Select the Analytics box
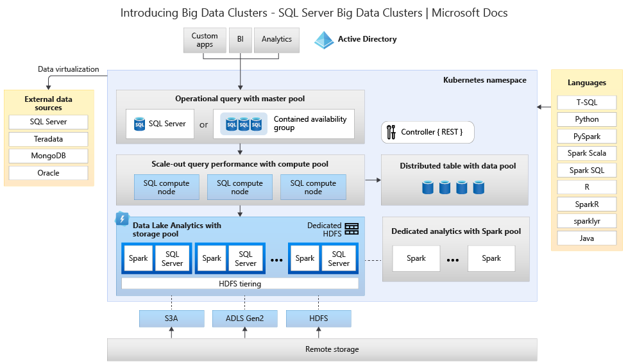628x364 pixels. coord(276,40)
